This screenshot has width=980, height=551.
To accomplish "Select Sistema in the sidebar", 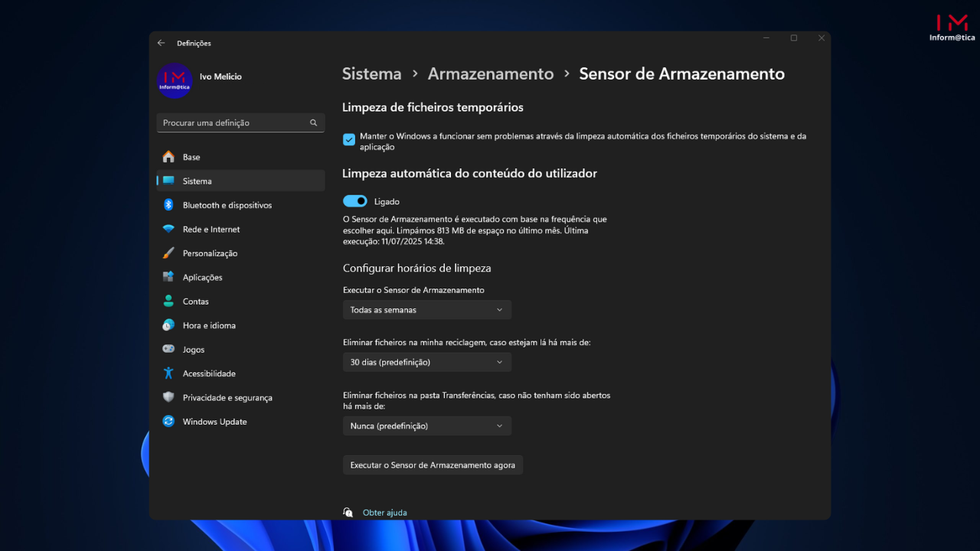I will [x=240, y=181].
